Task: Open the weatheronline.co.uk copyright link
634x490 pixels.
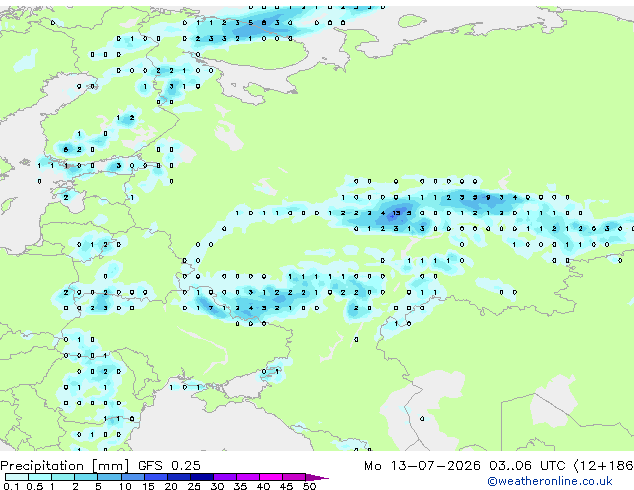Action: (x=550, y=481)
